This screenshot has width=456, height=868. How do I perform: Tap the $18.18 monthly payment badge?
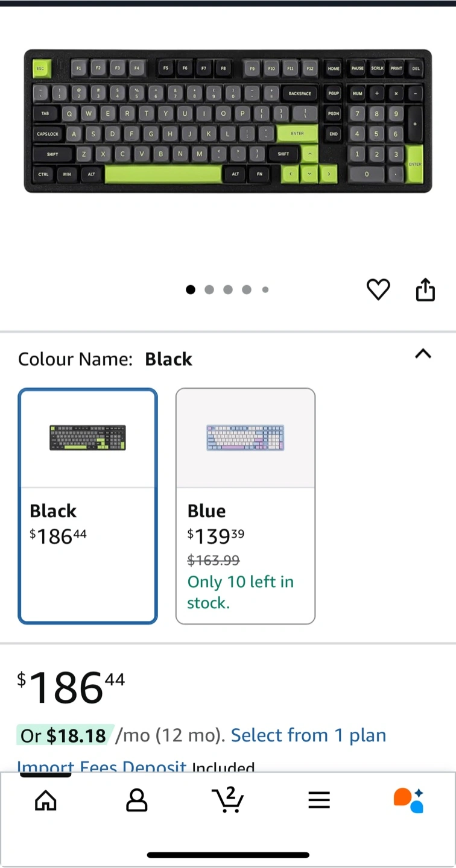pyautogui.click(x=64, y=735)
